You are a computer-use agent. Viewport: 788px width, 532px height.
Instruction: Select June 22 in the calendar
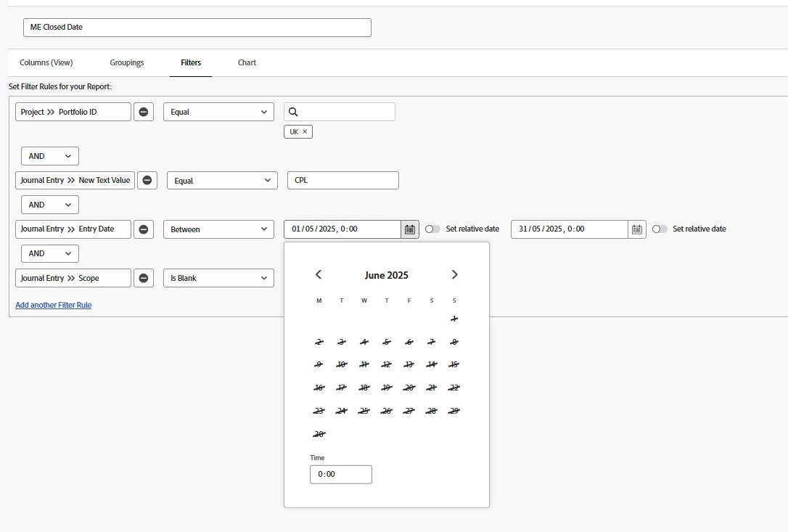pos(454,388)
